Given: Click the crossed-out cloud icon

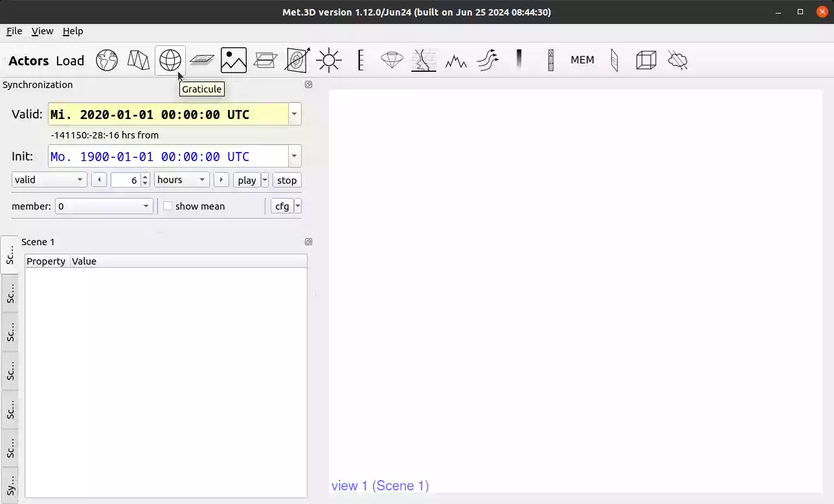Looking at the screenshot, I should tap(678, 61).
